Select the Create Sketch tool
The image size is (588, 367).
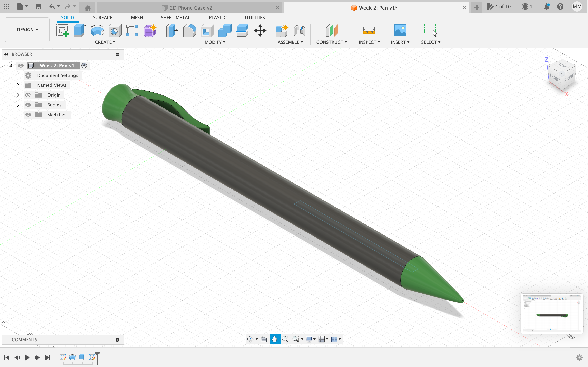pyautogui.click(x=62, y=31)
